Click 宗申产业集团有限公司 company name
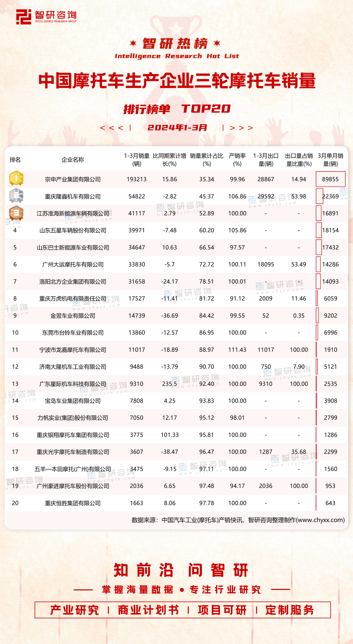 pyautogui.click(x=73, y=179)
